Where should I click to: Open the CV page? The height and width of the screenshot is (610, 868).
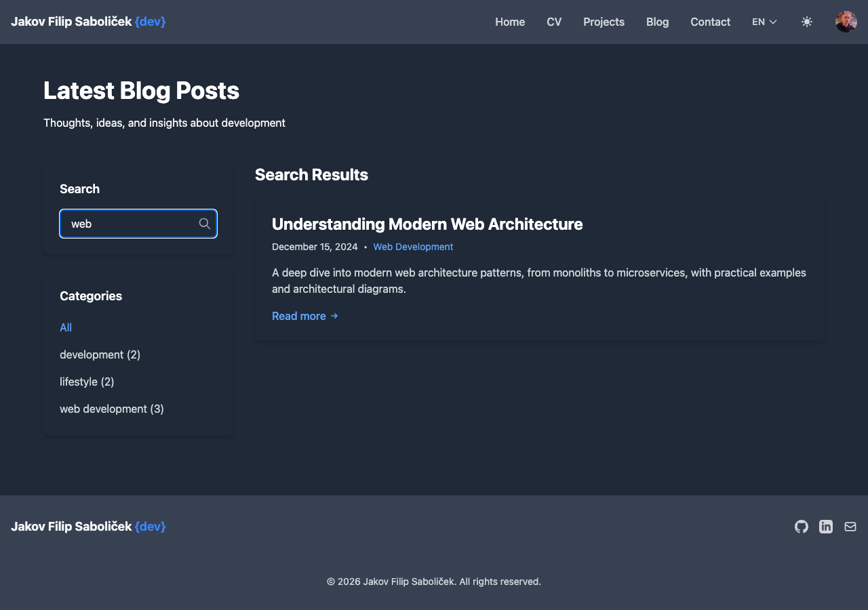click(554, 22)
